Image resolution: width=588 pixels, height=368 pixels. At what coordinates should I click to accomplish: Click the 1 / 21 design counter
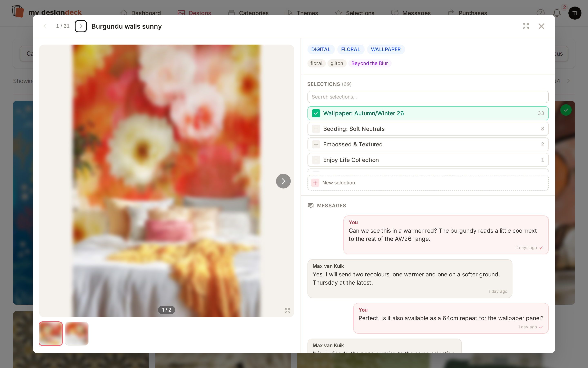63,26
